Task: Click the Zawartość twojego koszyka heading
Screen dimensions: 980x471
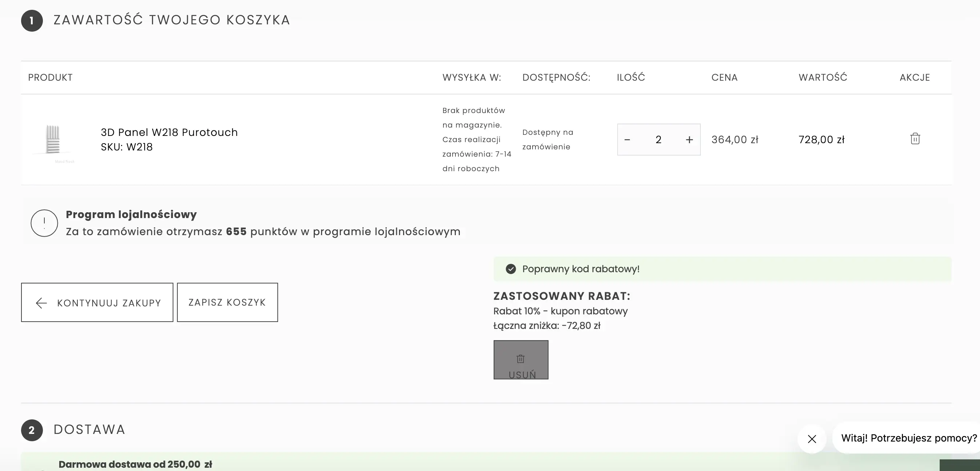Action: click(172, 20)
